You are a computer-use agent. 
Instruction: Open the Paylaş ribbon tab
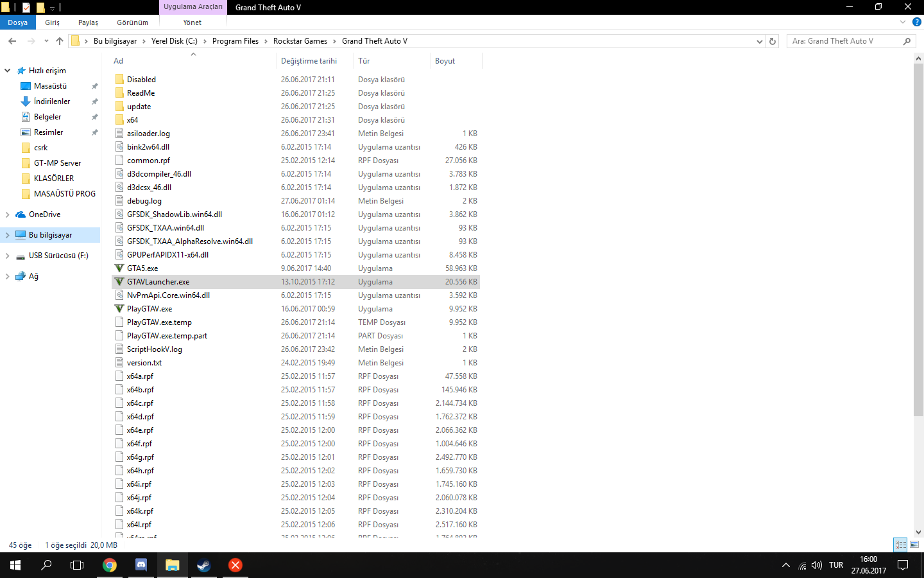pyautogui.click(x=89, y=22)
